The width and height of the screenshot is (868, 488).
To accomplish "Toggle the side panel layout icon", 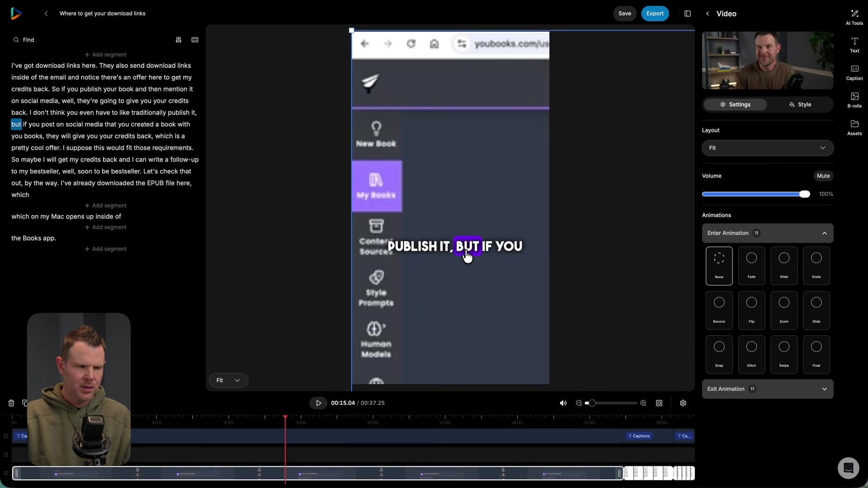I will click(x=687, y=14).
